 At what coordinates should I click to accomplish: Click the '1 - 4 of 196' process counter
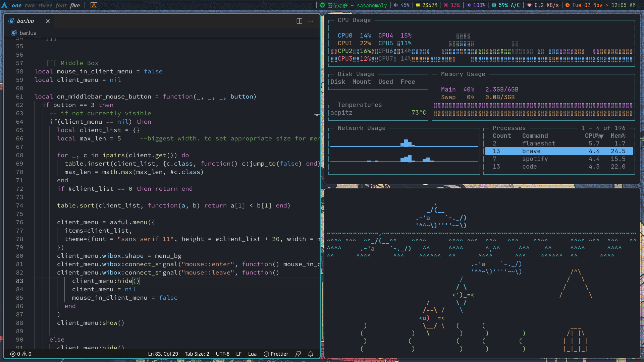click(603, 128)
